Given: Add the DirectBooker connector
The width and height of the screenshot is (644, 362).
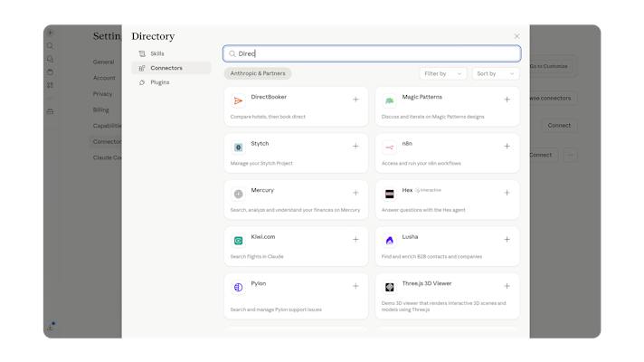Looking at the screenshot, I should pyautogui.click(x=355, y=100).
